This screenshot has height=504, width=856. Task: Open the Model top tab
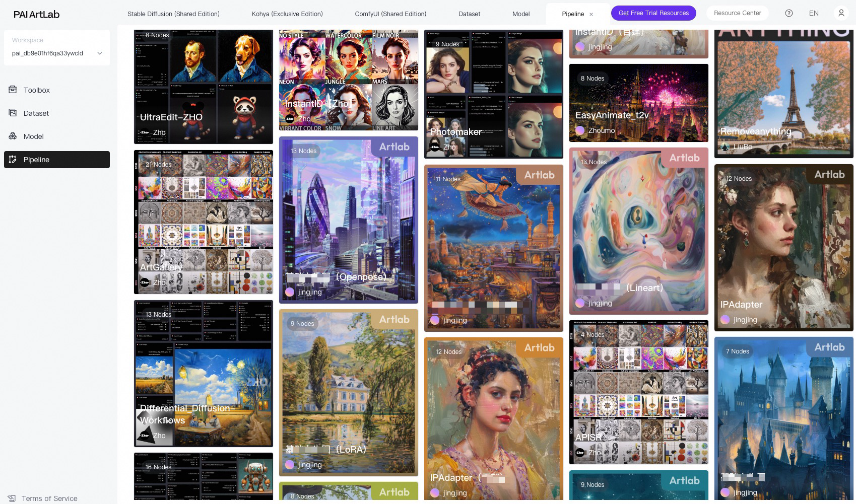(x=521, y=14)
